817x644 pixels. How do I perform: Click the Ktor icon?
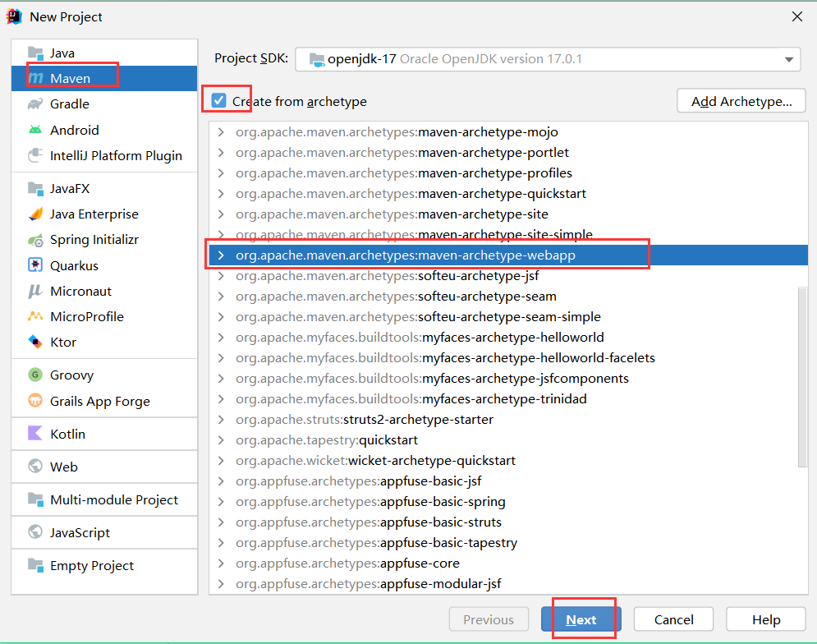(35, 342)
